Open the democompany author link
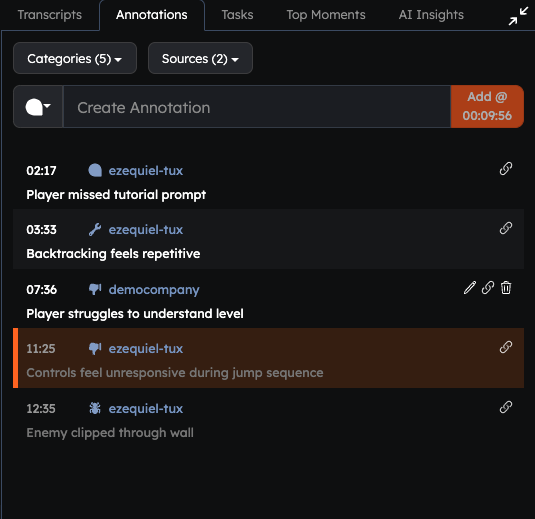The height and width of the screenshot is (519, 535). tap(154, 289)
